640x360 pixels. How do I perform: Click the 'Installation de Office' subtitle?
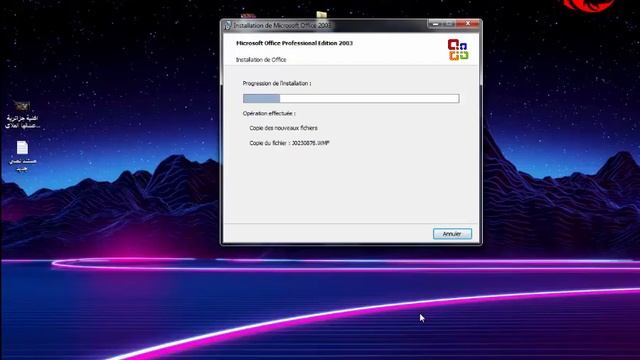coord(261,60)
